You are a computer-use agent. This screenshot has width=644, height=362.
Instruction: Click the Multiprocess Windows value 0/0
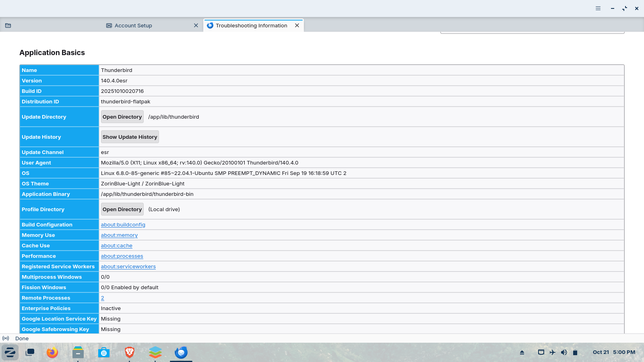105,277
